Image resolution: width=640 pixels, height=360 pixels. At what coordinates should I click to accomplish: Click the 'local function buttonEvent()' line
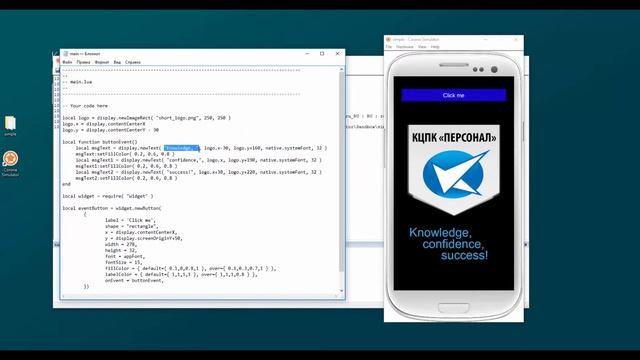pyautogui.click(x=100, y=142)
